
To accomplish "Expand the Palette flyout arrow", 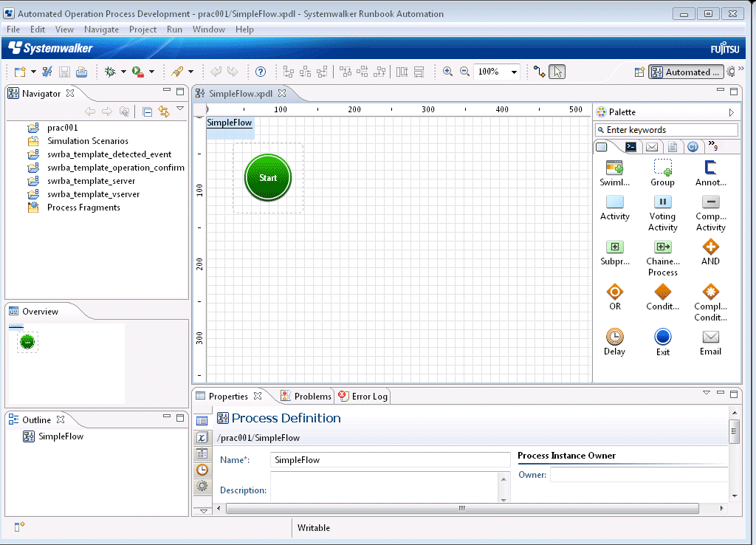I will [x=732, y=112].
